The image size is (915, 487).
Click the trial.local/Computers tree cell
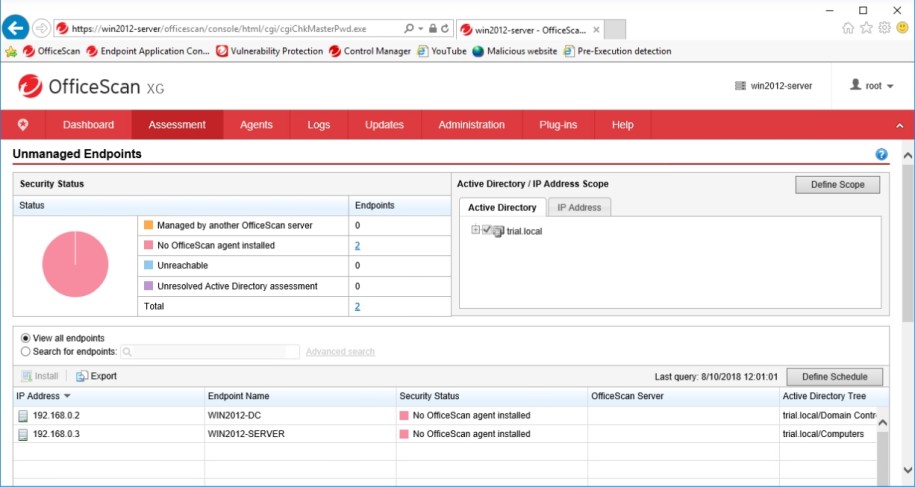point(823,435)
